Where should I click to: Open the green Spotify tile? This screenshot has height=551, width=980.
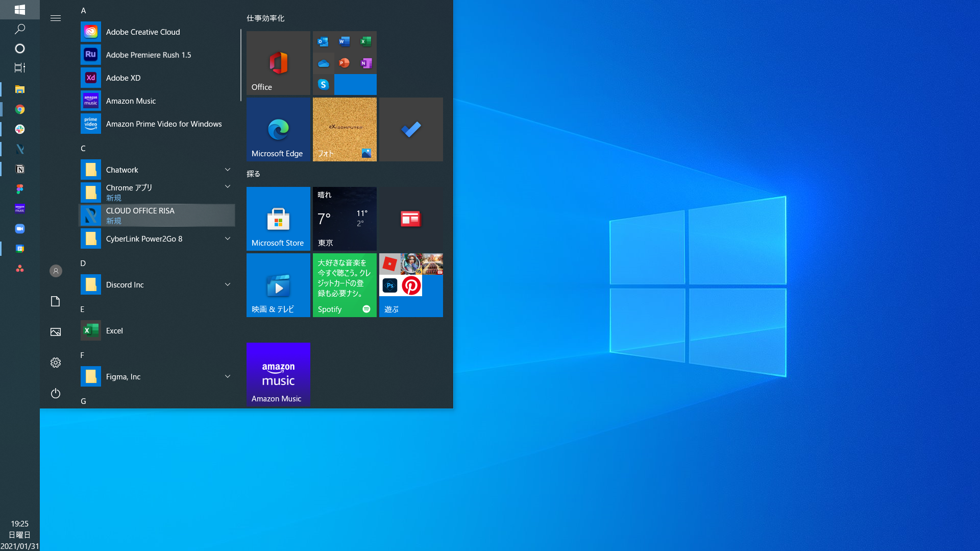point(345,285)
